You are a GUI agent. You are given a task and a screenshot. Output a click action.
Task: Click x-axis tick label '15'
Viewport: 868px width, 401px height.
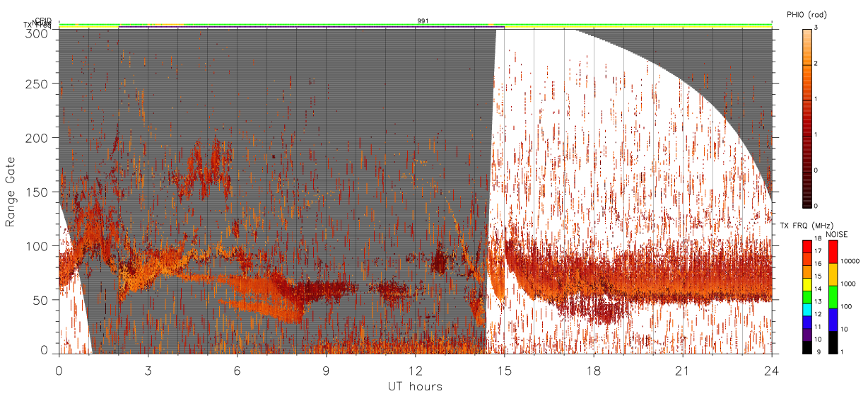click(504, 371)
